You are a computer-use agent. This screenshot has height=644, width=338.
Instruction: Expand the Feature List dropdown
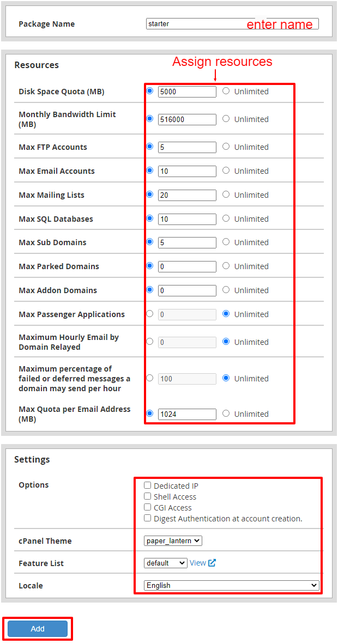[x=166, y=563]
